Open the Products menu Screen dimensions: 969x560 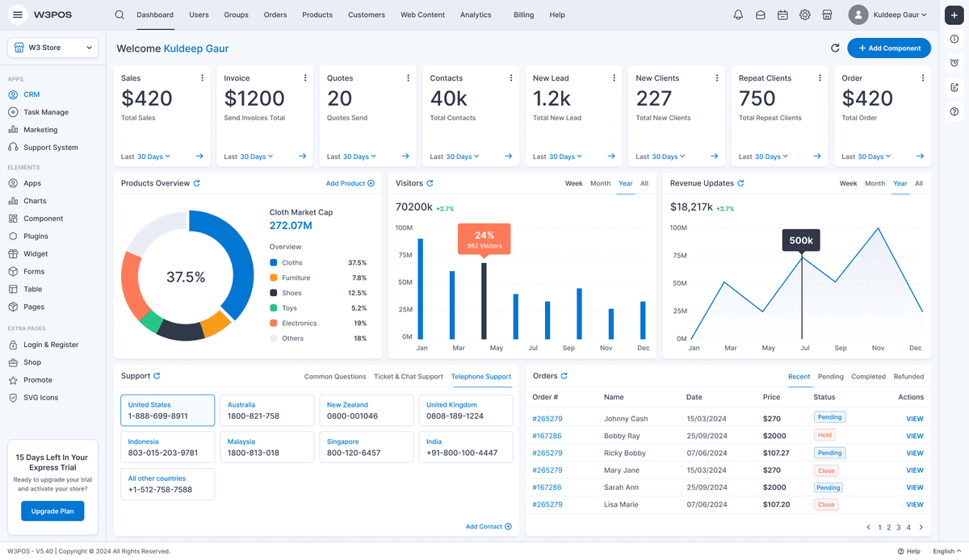[317, 15]
